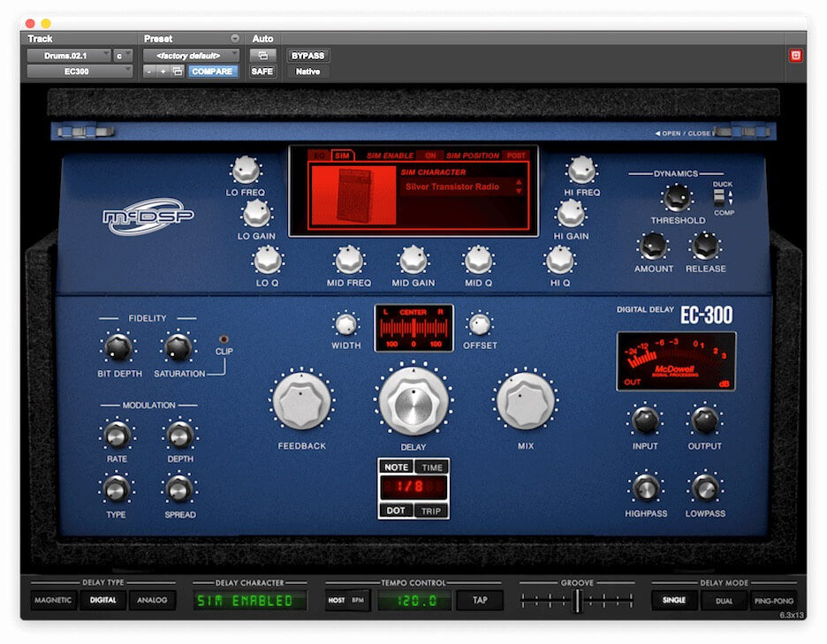Toggle the TRIP note modifier
The image size is (827, 644).
coord(431,511)
